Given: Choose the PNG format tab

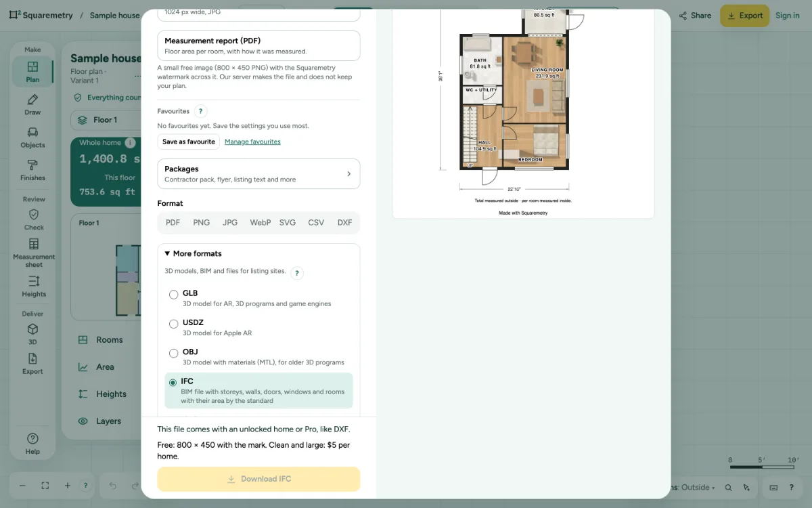Looking at the screenshot, I should 201,223.
